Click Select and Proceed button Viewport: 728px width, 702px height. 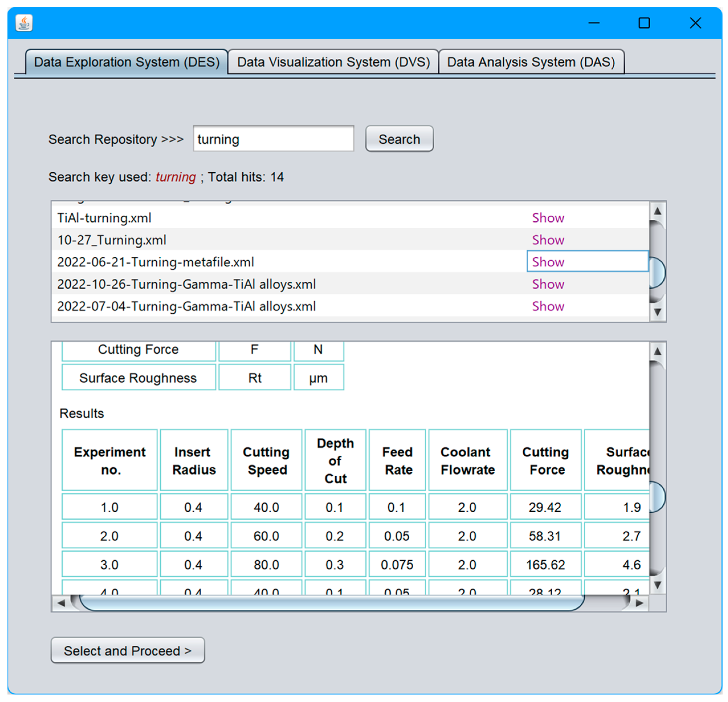click(x=127, y=650)
